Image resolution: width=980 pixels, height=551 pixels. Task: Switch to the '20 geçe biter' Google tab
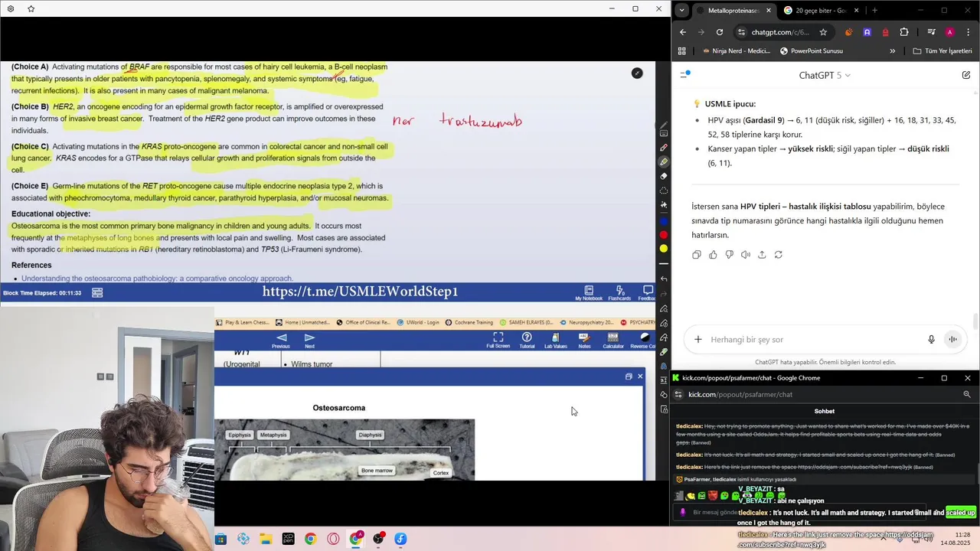tap(822, 11)
